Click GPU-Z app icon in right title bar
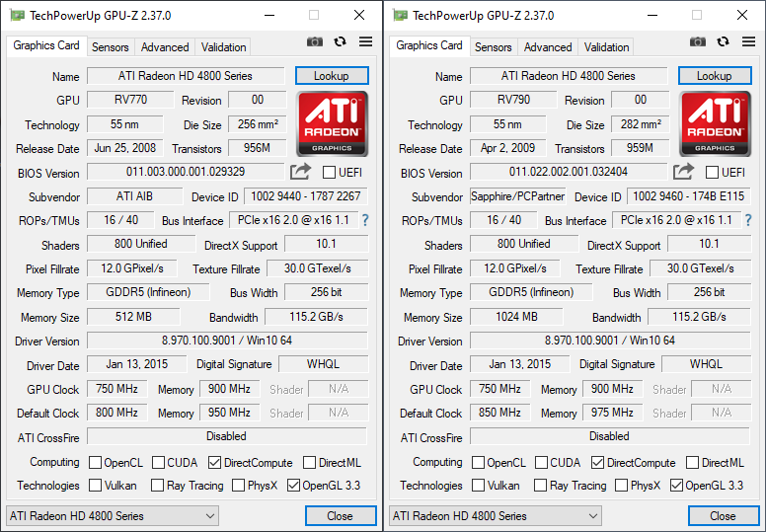The width and height of the screenshot is (766, 532). pos(400,15)
